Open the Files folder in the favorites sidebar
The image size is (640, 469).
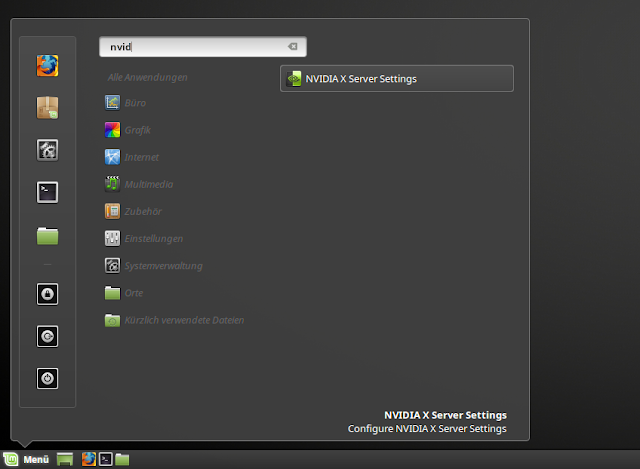tap(47, 236)
